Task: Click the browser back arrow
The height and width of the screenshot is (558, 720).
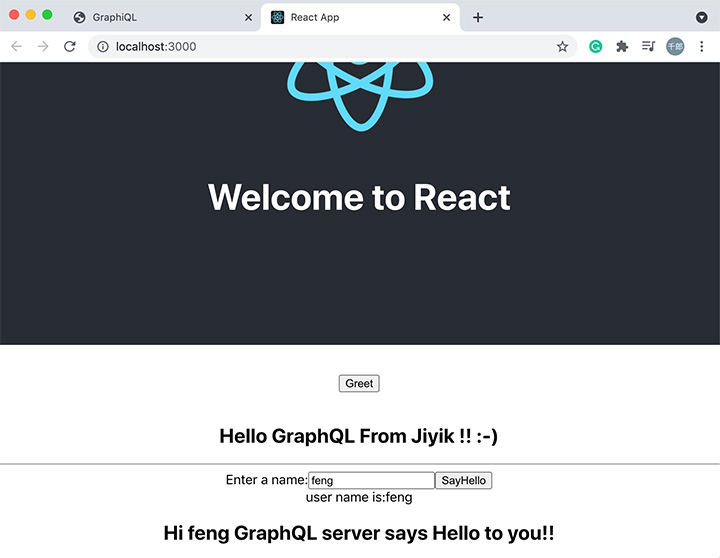Action: pos(17,46)
